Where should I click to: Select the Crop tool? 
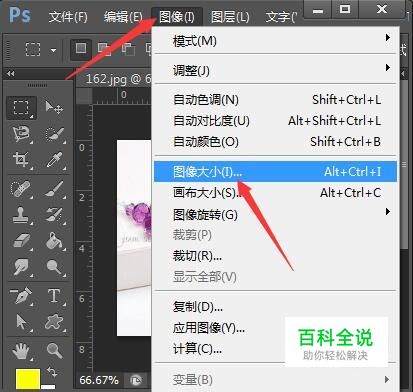21,160
